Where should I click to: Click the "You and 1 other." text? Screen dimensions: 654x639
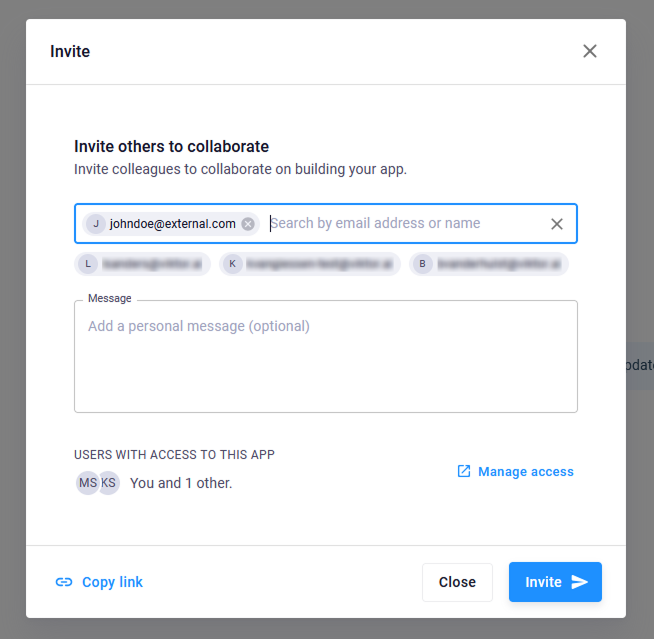coord(181,483)
